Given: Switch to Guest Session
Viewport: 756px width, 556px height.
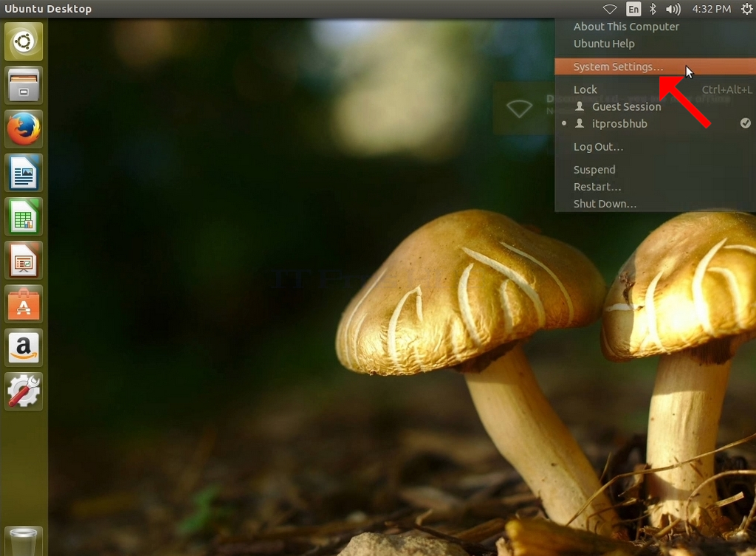Looking at the screenshot, I should point(656,106).
